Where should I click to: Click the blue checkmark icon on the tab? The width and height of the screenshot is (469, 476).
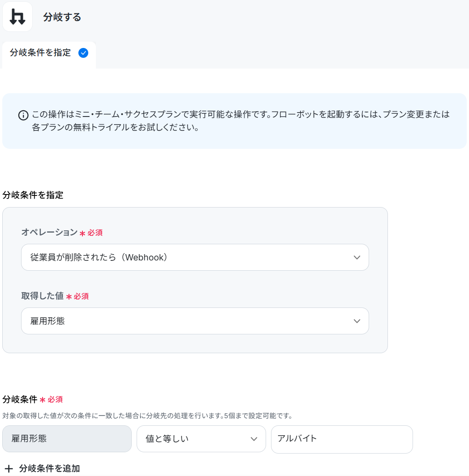(83, 53)
